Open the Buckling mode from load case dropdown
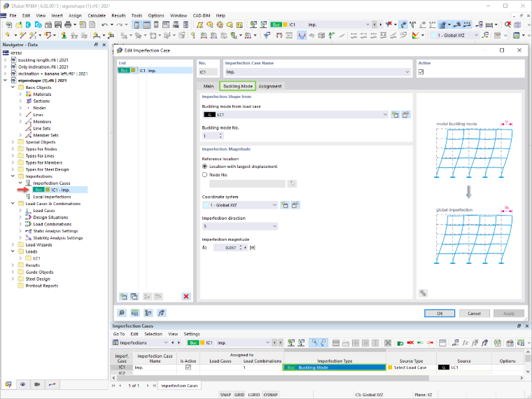The width and height of the screenshot is (532, 399). tap(385, 115)
